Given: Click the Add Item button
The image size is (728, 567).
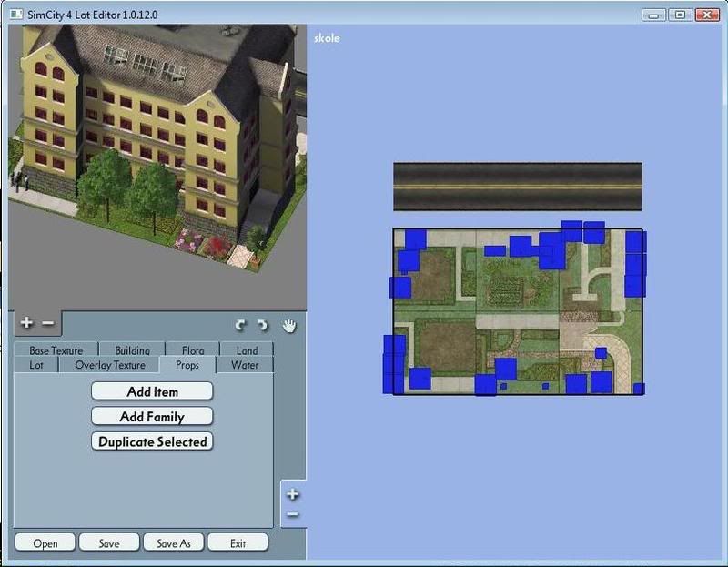Looking at the screenshot, I should tap(152, 391).
